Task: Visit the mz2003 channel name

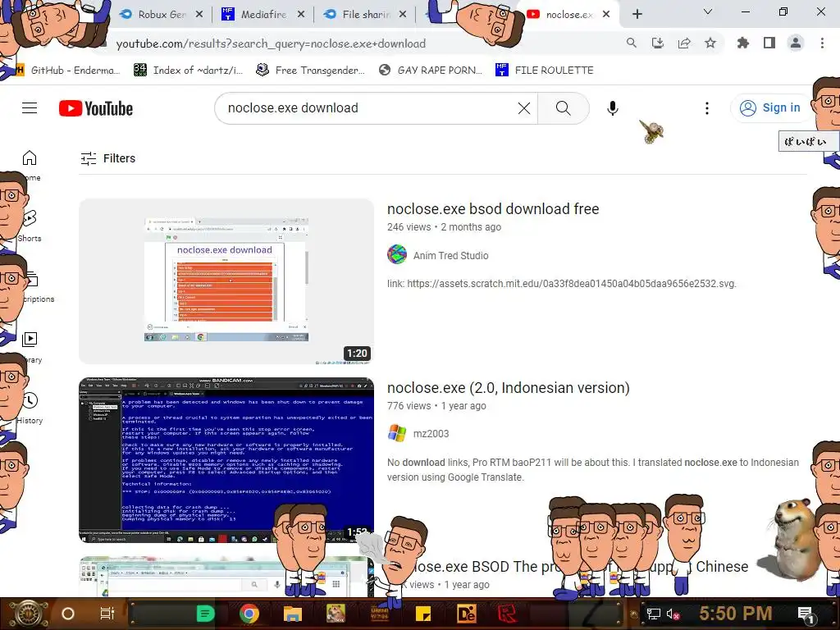Action: (431, 433)
